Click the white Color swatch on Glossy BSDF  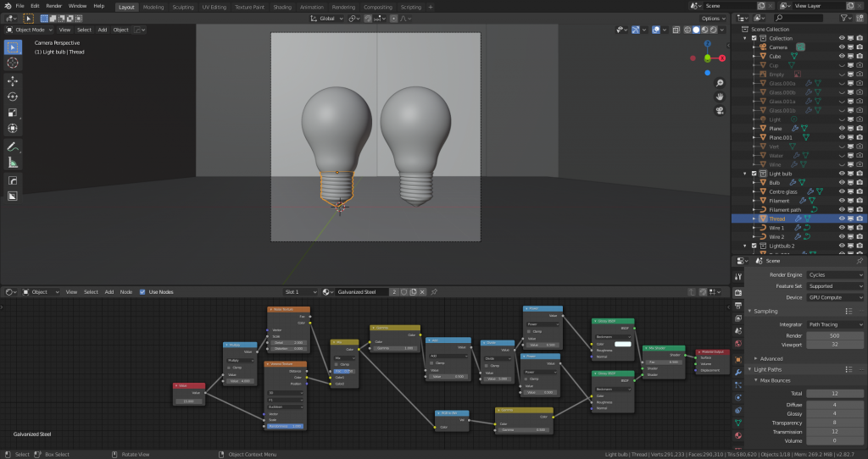coord(621,344)
